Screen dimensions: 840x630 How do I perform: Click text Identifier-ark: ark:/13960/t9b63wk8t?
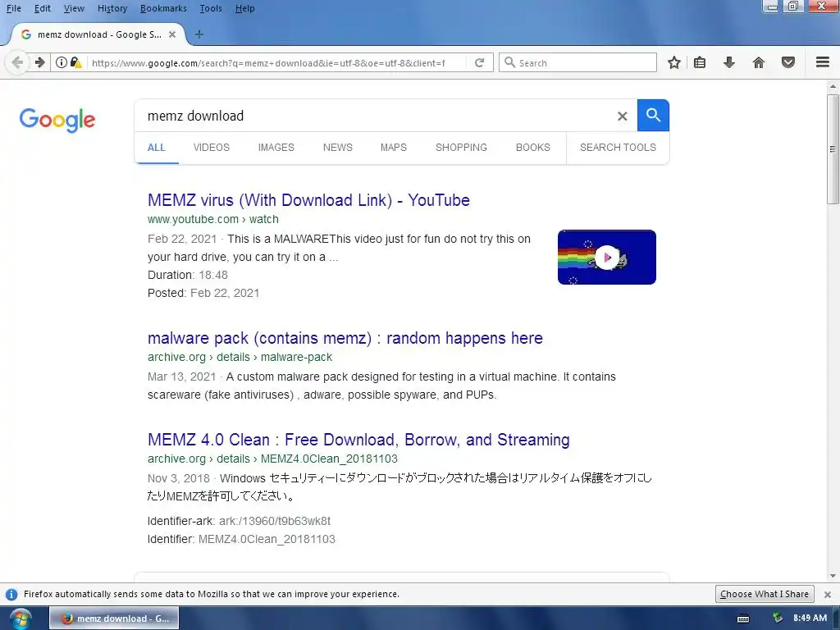(239, 521)
